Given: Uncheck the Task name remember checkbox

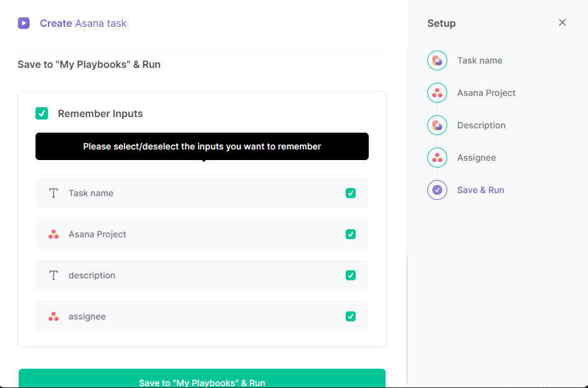Looking at the screenshot, I should pos(351,193).
